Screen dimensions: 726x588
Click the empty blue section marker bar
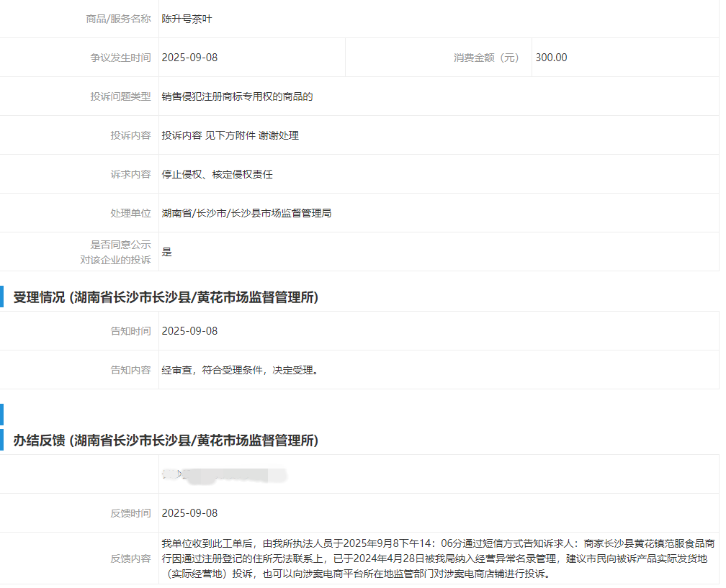point(2,415)
